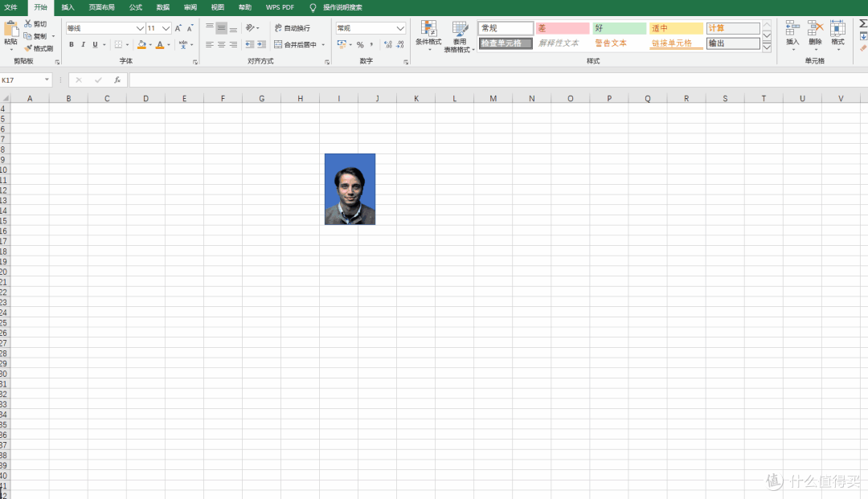868x499 pixels.
Task: Toggle Underline formatting
Action: click(95, 44)
